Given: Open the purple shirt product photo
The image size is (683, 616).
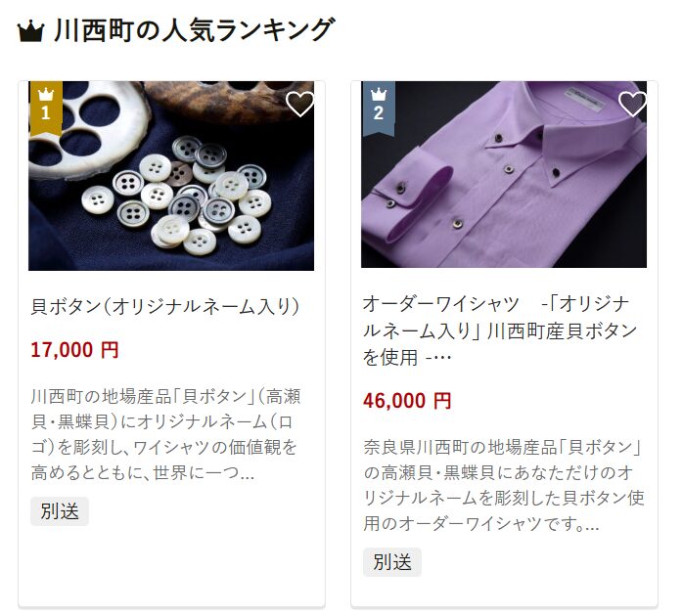Looking at the screenshot, I should click(504, 175).
